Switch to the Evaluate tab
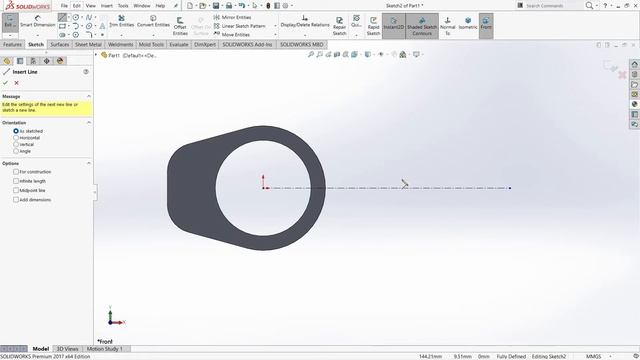The image size is (640, 360). (179, 44)
